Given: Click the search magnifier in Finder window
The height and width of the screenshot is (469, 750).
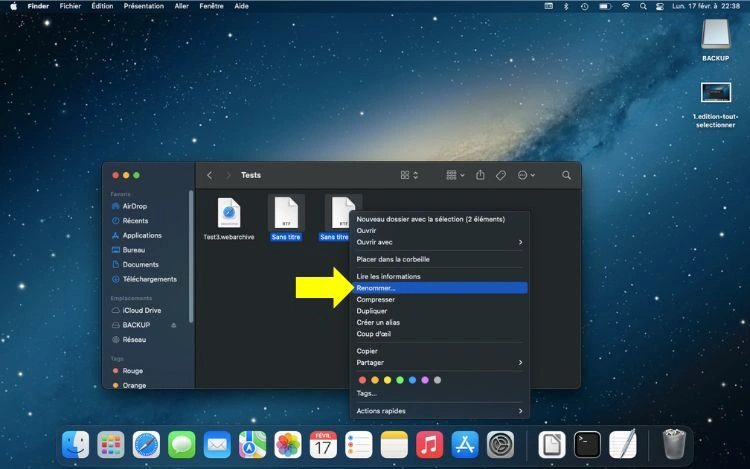Looking at the screenshot, I should [x=566, y=175].
